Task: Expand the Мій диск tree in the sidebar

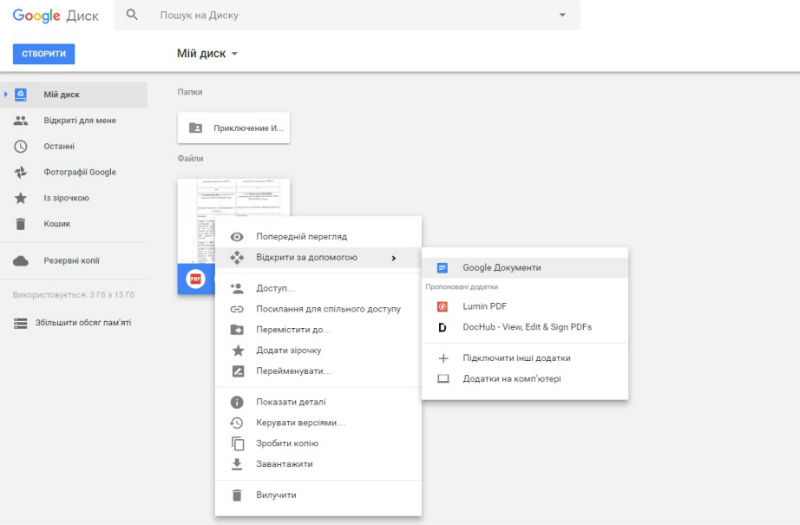Action: pyautogui.click(x=6, y=94)
